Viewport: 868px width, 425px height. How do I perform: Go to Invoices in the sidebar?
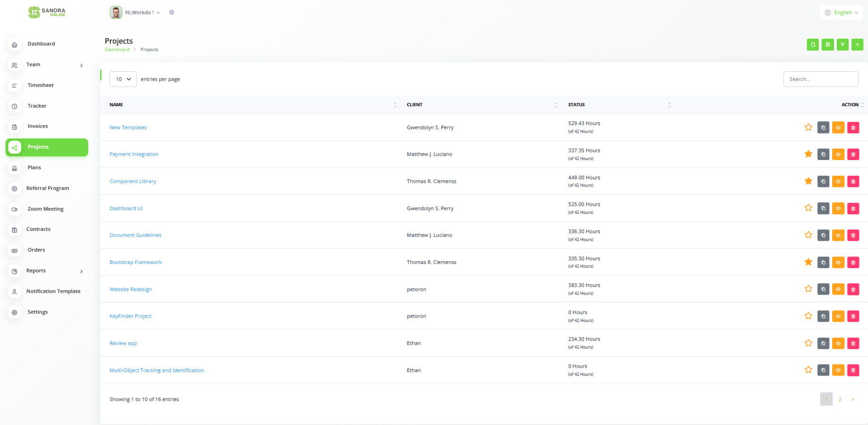pos(38,127)
